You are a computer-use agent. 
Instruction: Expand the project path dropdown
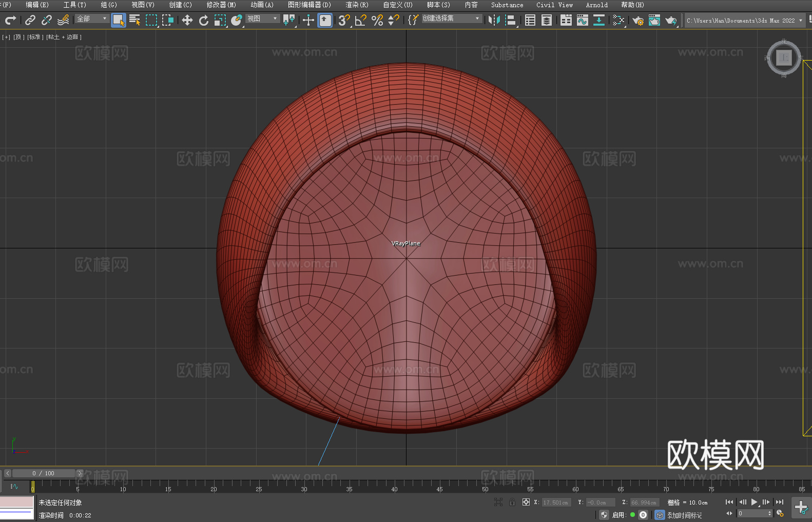(x=800, y=21)
